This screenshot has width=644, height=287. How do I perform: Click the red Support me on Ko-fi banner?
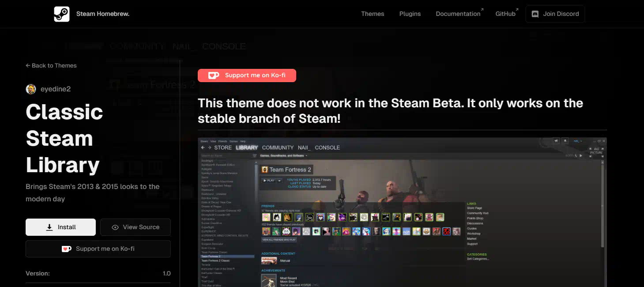tap(247, 76)
